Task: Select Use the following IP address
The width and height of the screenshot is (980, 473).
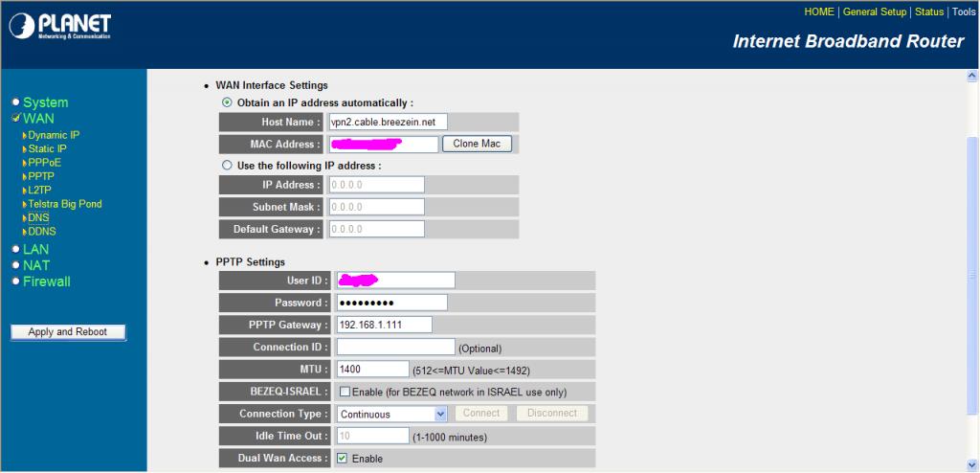Action: click(227, 166)
